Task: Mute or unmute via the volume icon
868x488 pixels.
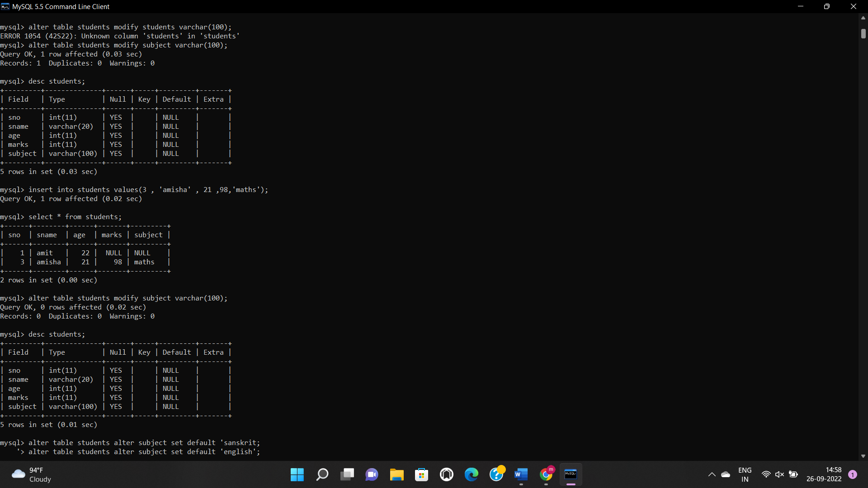Action: coord(780,474)
